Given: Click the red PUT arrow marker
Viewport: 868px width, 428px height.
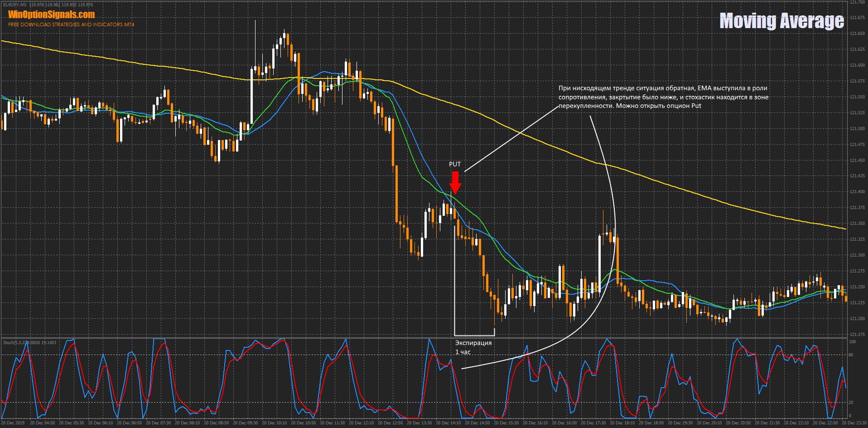Looking at the screenshot, I should pos(455,182).
